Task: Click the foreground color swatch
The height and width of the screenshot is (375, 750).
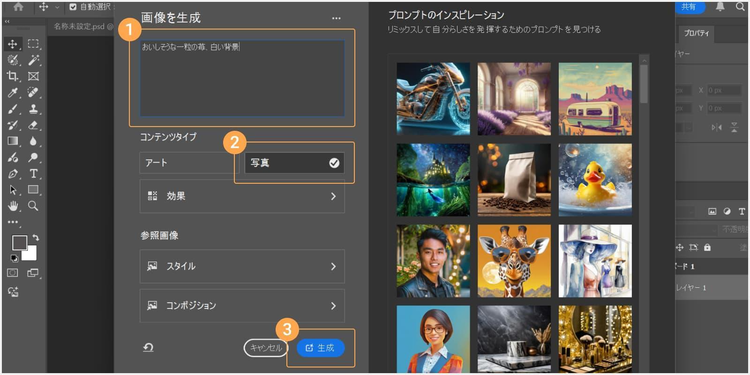Action: click(x=19, y=242)
